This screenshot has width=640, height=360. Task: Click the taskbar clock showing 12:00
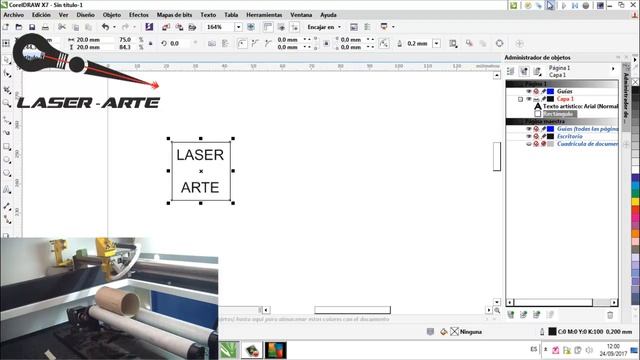[613, 346]
